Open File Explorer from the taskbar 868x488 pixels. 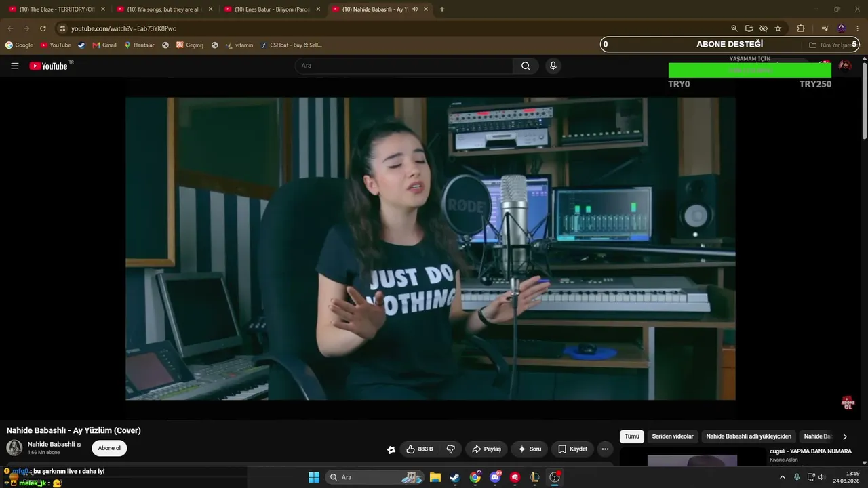click(435, 477)
